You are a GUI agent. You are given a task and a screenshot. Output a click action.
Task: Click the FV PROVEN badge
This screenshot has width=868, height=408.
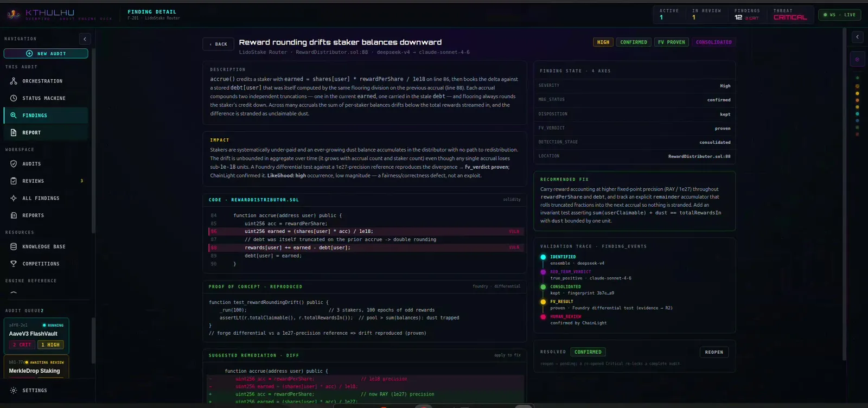[x=671, y=42]
